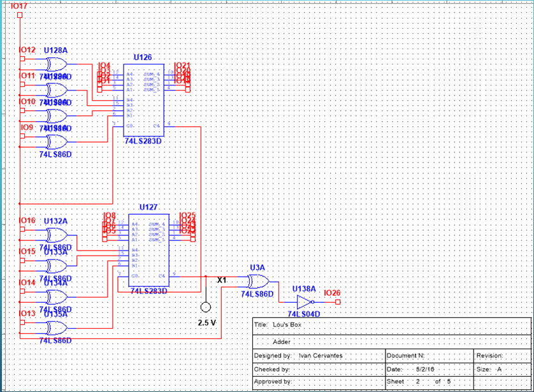This screenshot has height=392, width=534.
Task: Select the Adder description text
Action: 282,342
